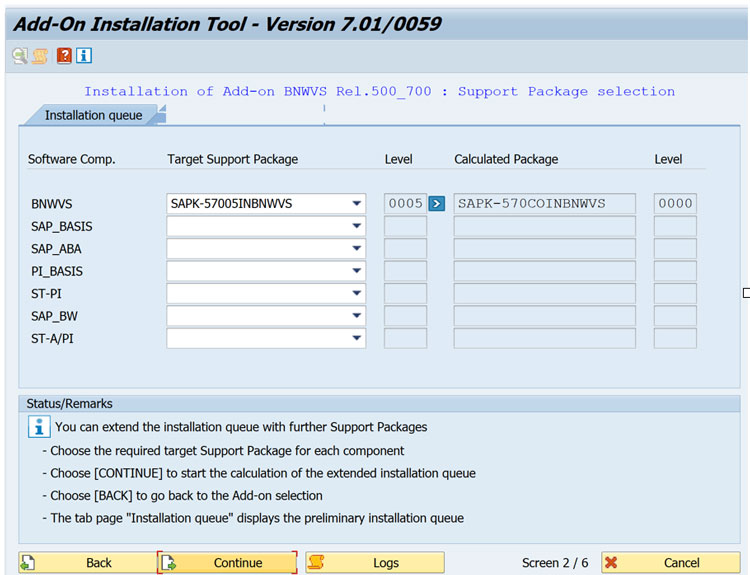
Task: Click the blue information toolbar icon
Action: 84,56
